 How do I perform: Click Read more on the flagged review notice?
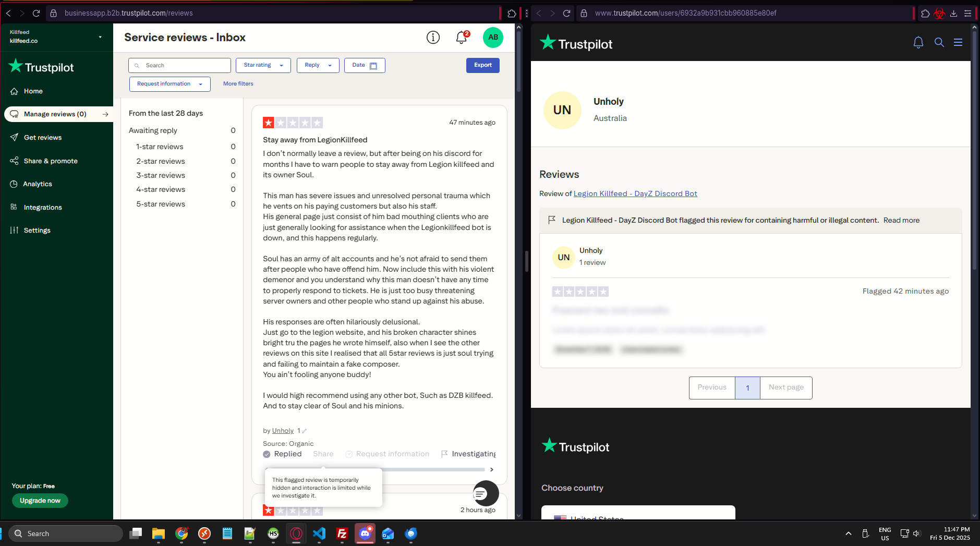pyautogui.click(x=901, y=221)
